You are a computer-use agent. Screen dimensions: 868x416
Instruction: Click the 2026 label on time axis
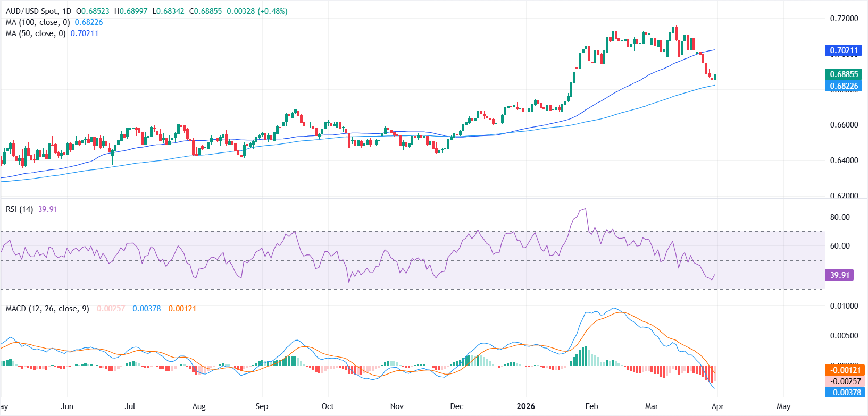pos(525,406)
